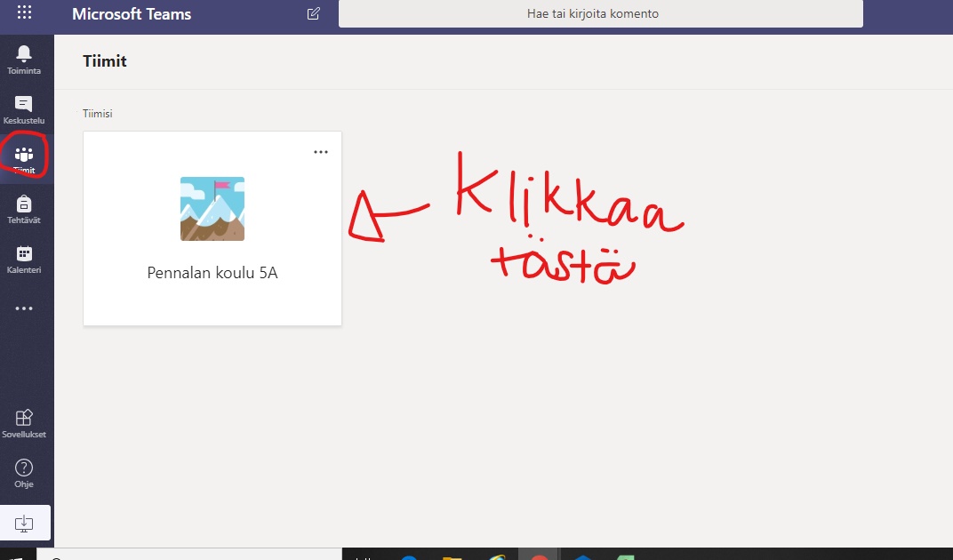The image size is (953, 560).
Task: Open the Pennalan koulu 5A team name
Action: [212, 273]
